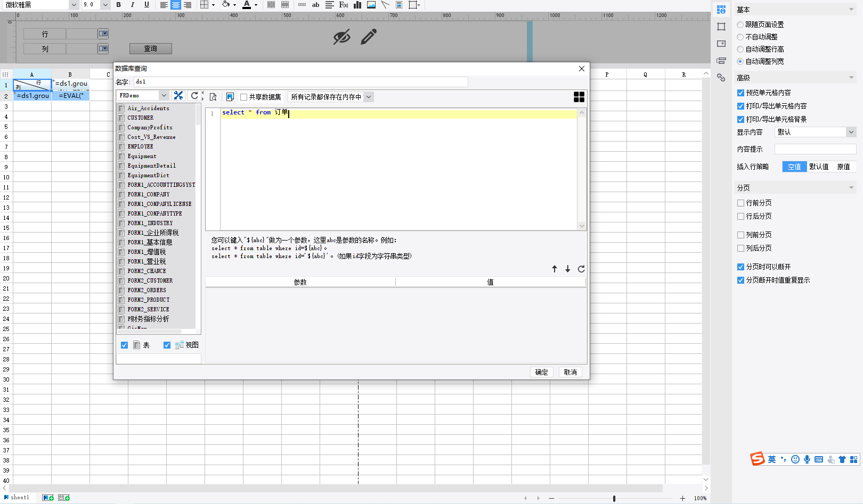Click the preview query results icon
Viewport: 863px width, 504px height.
213,97
